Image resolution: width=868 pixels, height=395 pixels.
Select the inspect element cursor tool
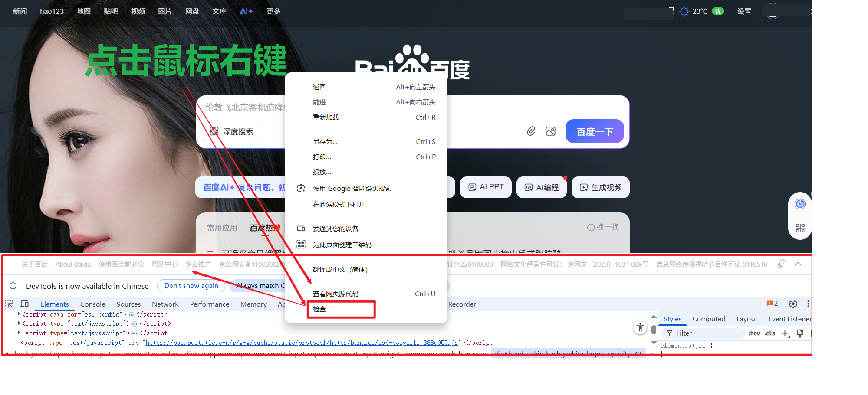(x=9, y=304)
